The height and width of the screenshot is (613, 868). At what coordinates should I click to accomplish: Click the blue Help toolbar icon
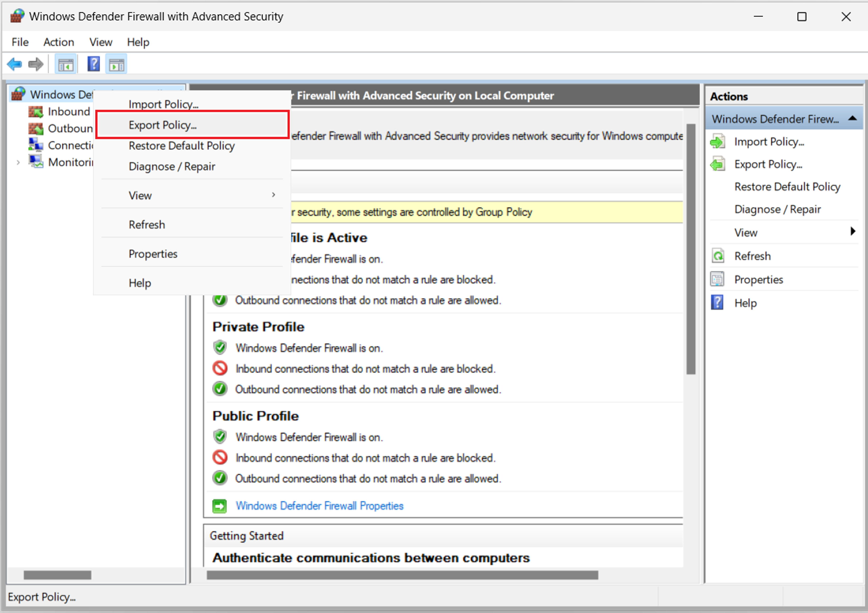[93, 64]
